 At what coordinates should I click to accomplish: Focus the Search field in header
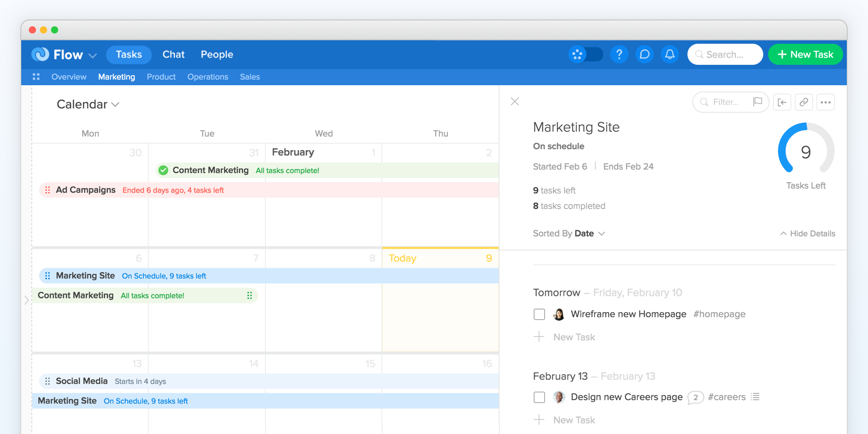coord(725,54)
